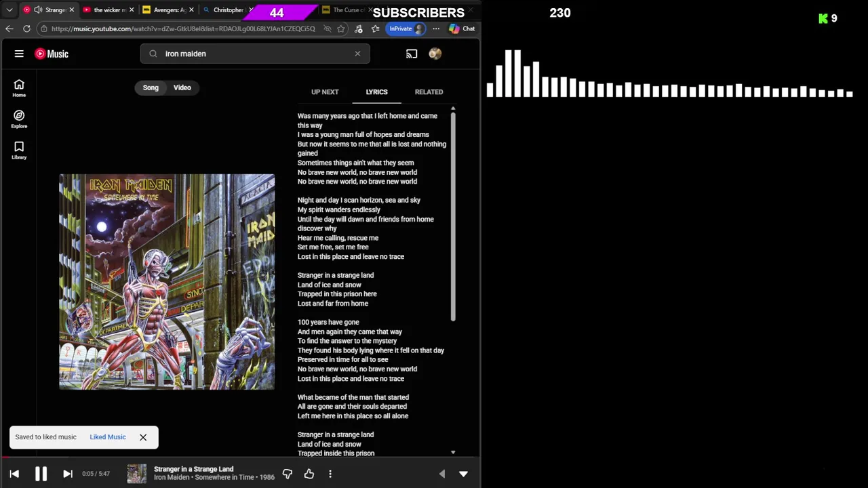Click the lyrics scrollbar up arrow
Viewport: 868px width, 488px height.
click(x=453, y=108)
